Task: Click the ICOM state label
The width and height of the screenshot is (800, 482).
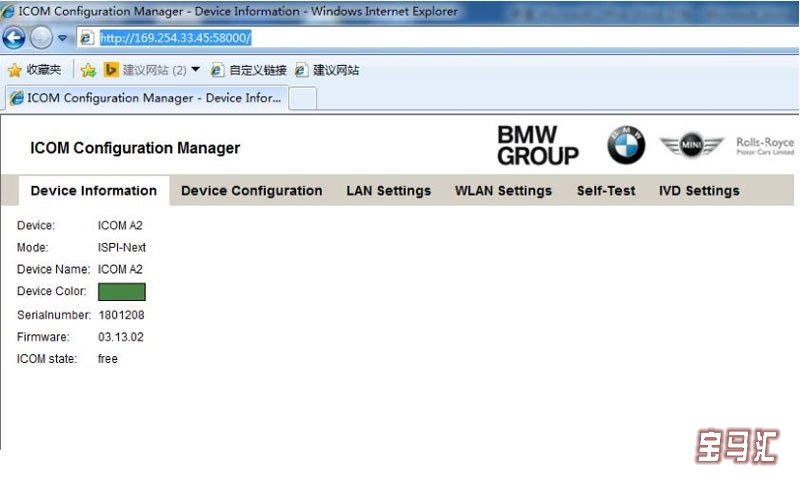Action: (47, 359)
